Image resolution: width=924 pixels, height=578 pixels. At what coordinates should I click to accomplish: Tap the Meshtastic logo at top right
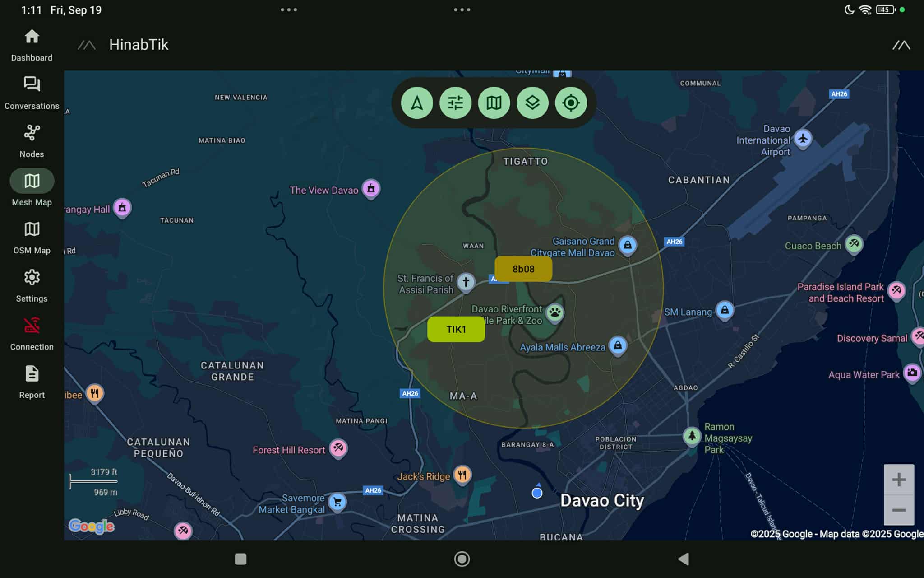pyautogui.click(x=901, y=45)
